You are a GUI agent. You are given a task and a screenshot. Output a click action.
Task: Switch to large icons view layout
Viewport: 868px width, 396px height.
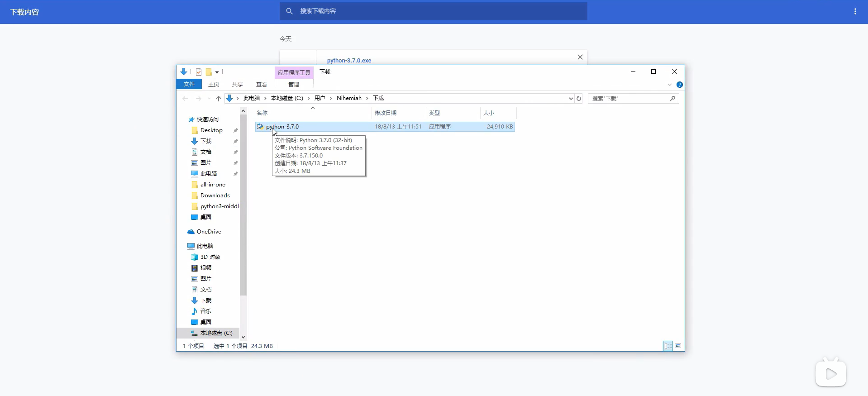[x=678, y=346]
